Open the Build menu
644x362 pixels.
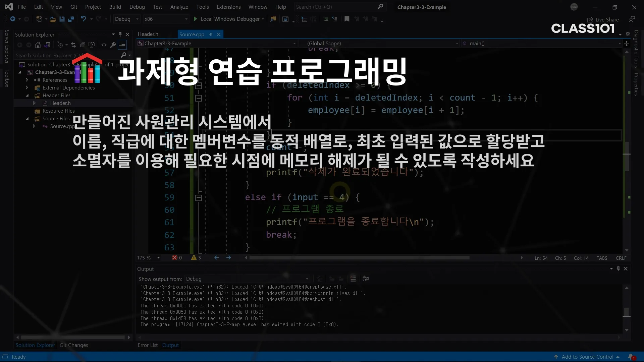[115, 7]
